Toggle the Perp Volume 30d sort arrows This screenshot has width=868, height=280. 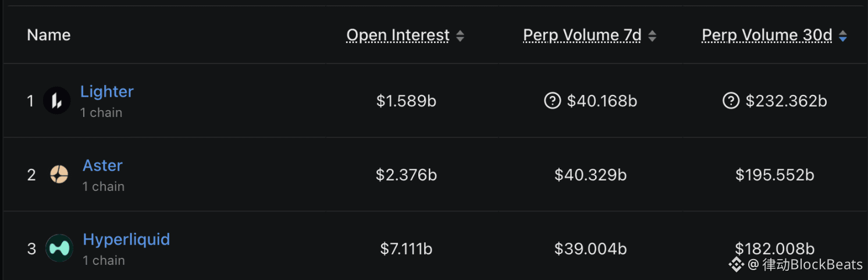coord(842,36)
